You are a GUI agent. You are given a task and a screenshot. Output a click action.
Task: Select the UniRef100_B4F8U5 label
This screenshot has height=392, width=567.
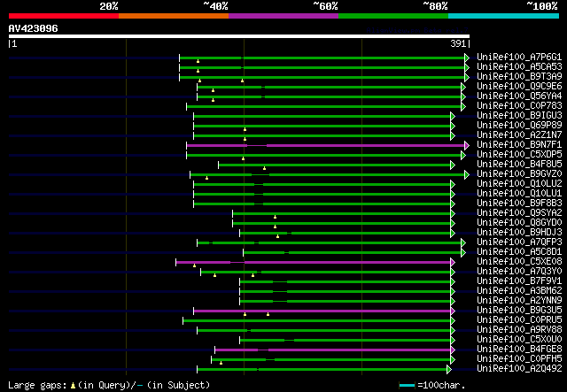519,165
